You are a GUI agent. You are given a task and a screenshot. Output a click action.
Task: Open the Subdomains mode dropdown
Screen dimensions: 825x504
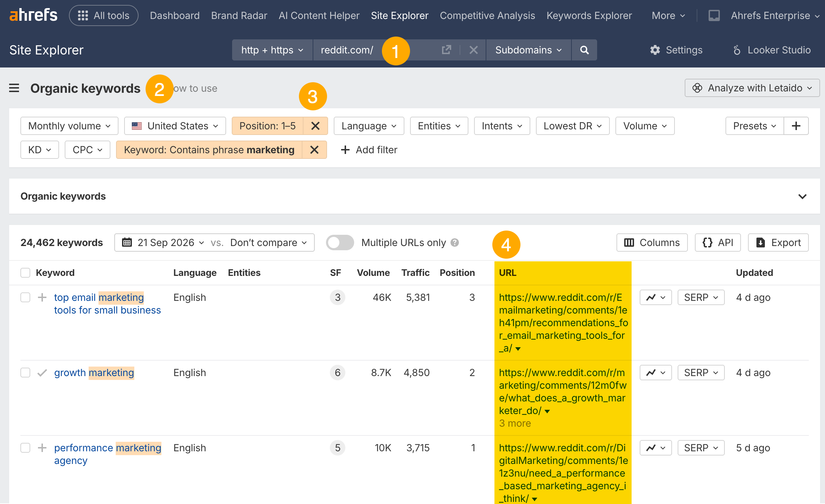click(529, 50)
